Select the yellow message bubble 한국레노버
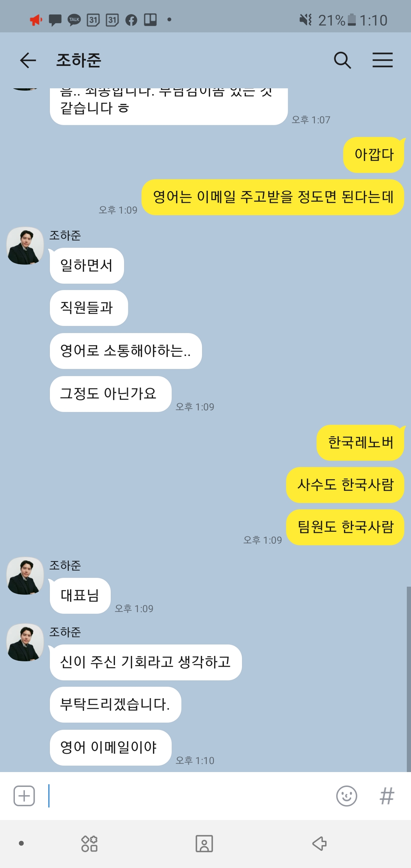411x868 pixels. (360, 443)
